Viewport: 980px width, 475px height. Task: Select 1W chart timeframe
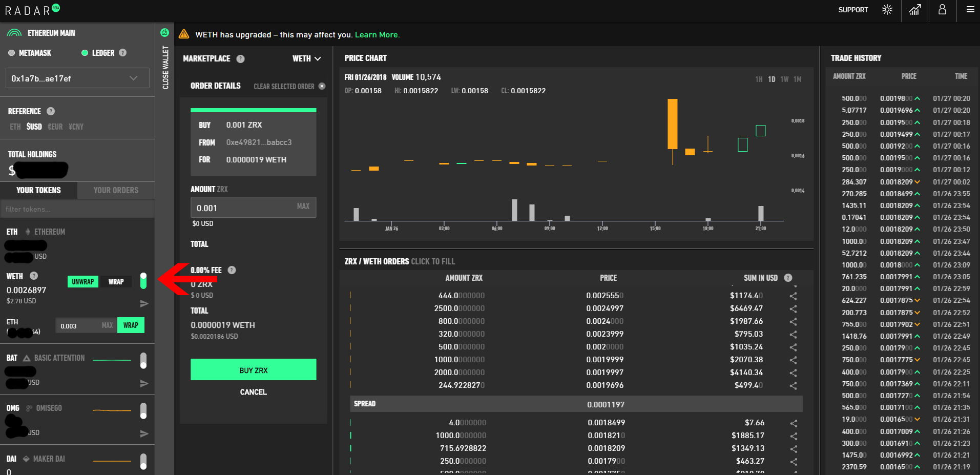784,79
